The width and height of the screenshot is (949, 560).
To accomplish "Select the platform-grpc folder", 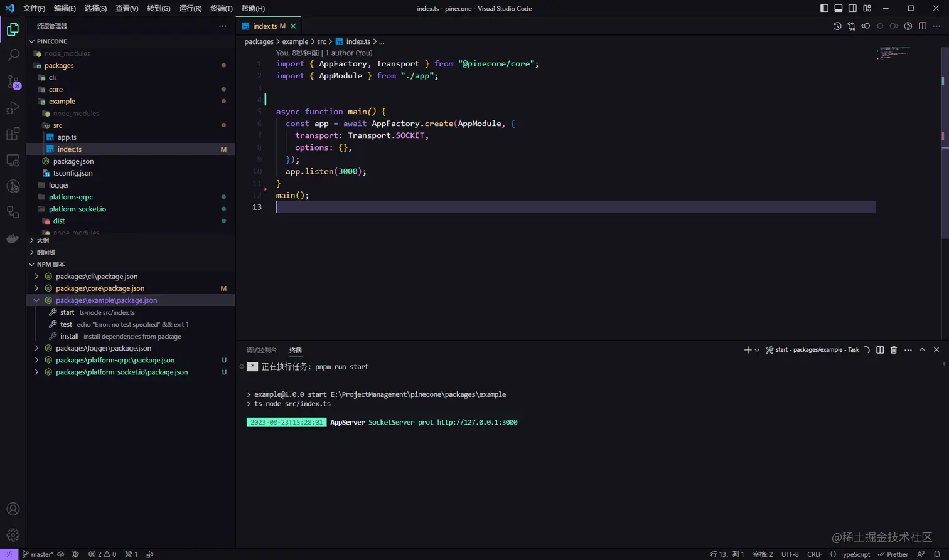I will tap(131, 197).
